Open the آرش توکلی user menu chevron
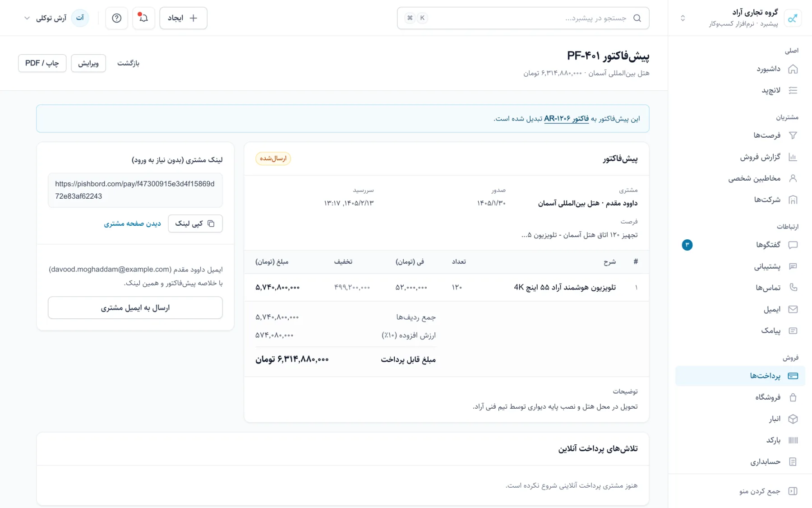This screenshot has width=812, height=508. coord(27,18)
